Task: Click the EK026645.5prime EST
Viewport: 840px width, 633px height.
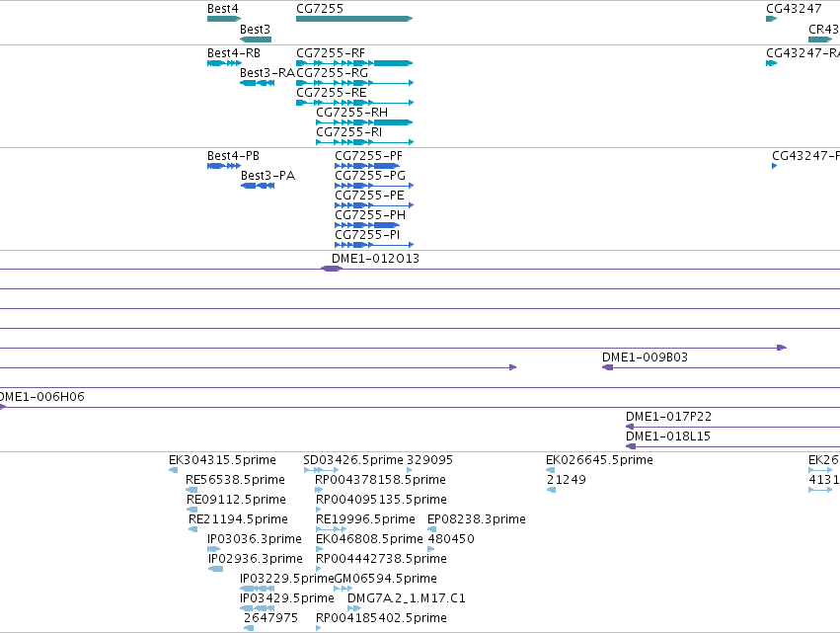Action: 550,470
